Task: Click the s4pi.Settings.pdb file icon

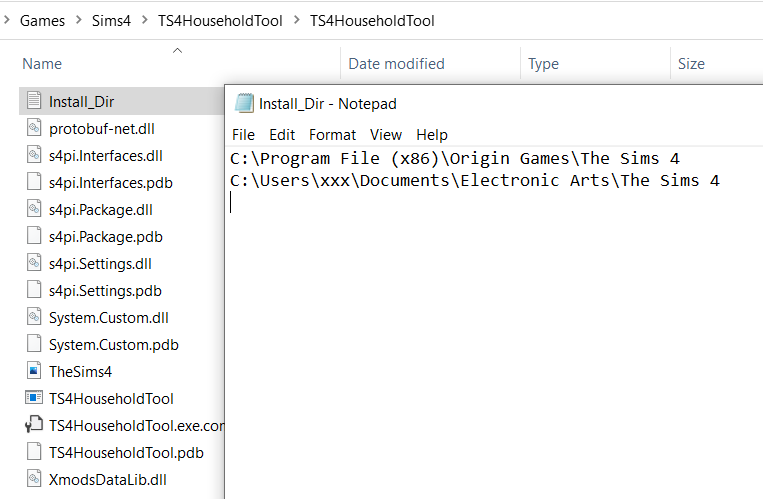Action: tap(34, 290)
